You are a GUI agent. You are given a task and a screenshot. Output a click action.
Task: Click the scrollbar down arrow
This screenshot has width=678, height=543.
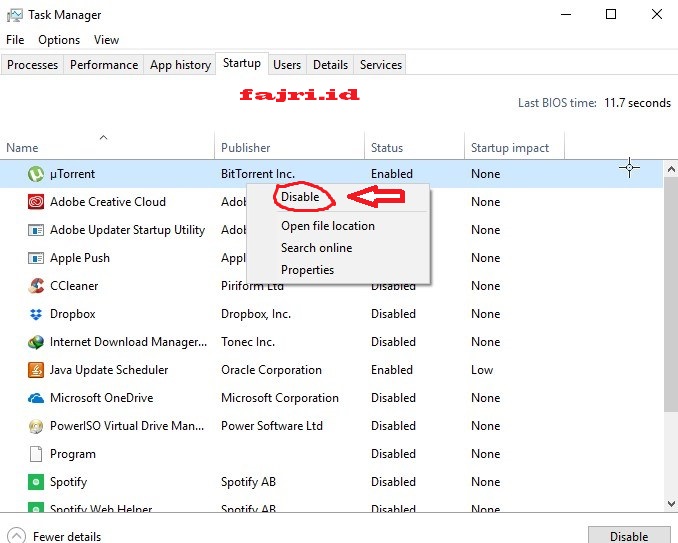(671, 504)
